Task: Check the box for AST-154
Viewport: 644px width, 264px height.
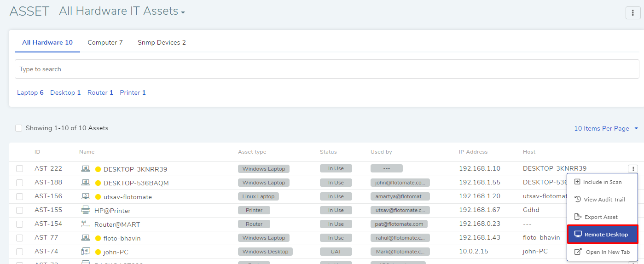Action: coord(19,224)
